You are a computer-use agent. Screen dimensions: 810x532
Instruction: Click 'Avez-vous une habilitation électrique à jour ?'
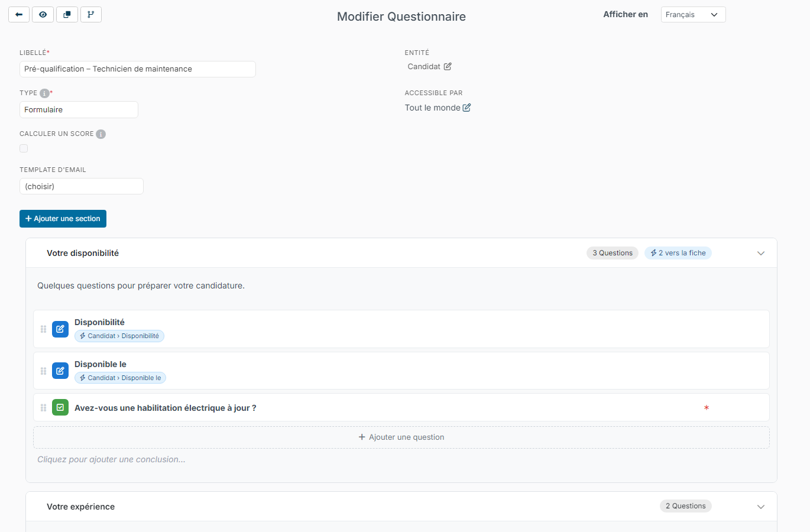pos(166,408)
